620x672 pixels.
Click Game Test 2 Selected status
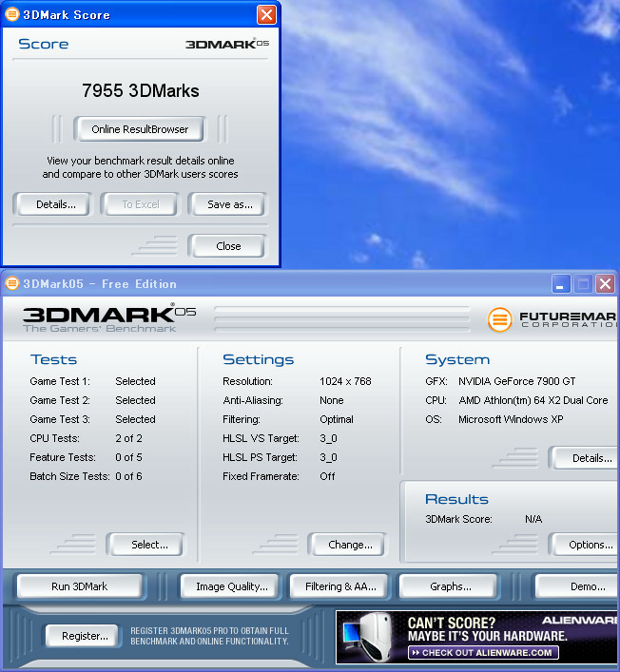pyautogui.click(x=135, y=400)
